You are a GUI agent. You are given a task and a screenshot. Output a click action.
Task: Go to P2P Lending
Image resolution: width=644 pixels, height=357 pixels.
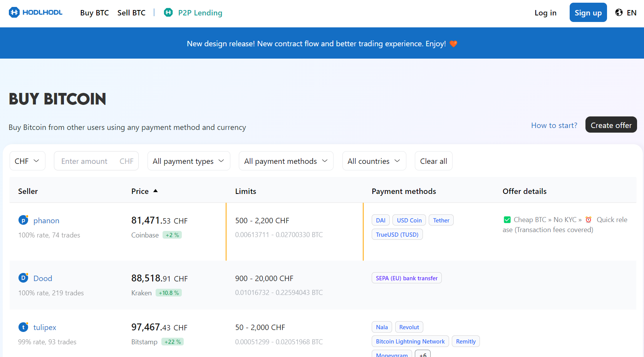click(200, 13)
